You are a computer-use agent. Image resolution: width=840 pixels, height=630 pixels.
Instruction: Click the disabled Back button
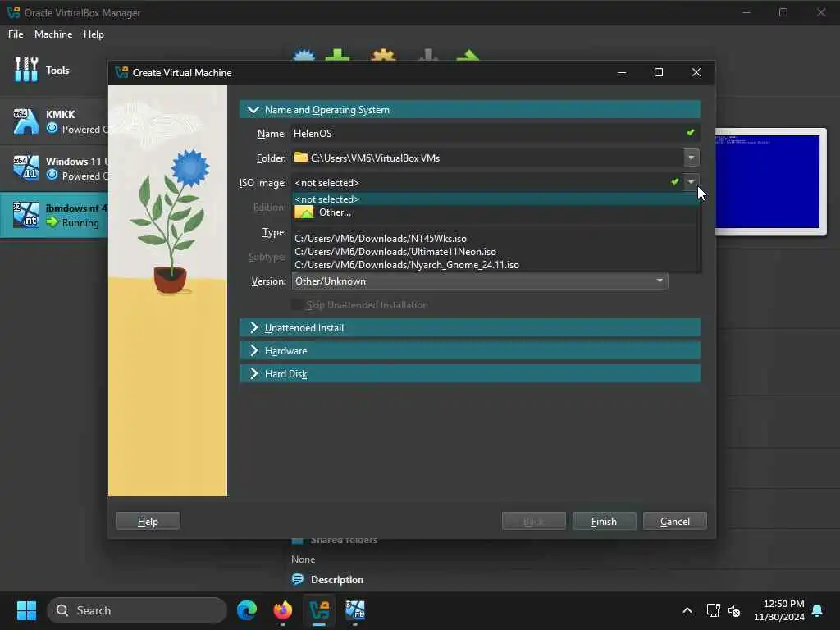pyautogui.click(x=533, y=521)
